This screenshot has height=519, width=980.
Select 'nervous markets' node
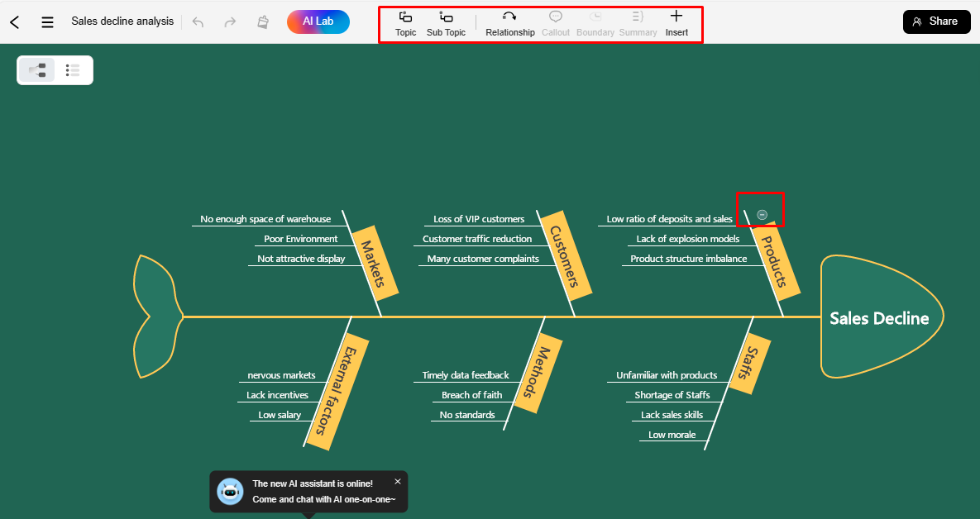[x=281, y=375]
